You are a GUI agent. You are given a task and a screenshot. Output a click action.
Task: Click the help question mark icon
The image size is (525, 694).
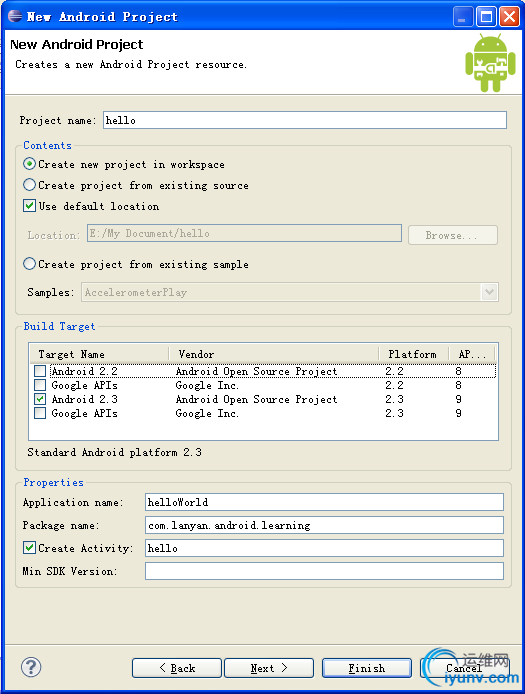(x=31, y=667)
